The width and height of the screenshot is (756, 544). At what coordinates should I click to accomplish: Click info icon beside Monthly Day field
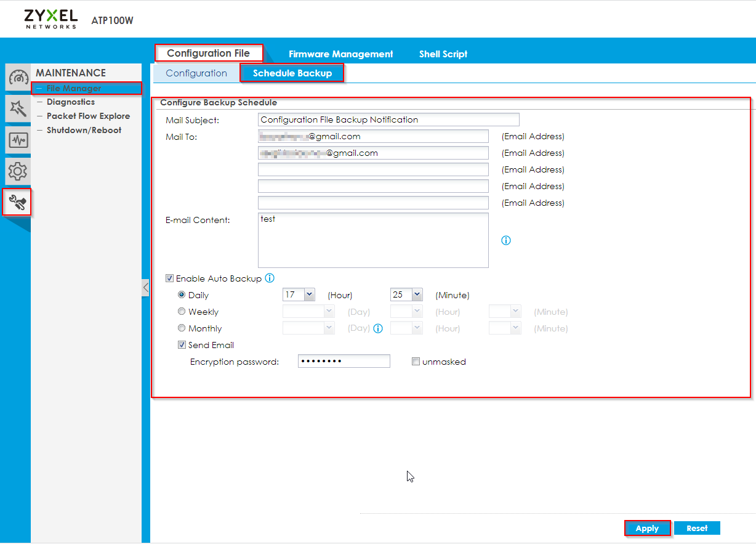378,328
